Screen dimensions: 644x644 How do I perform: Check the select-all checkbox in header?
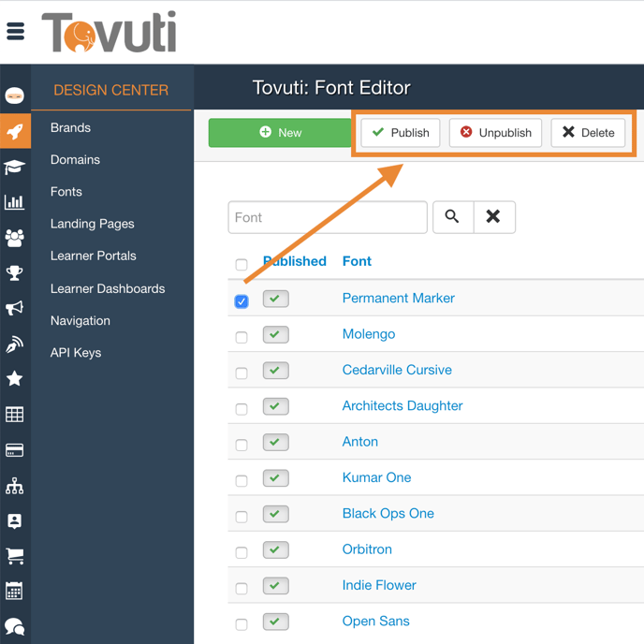[241, 265]
